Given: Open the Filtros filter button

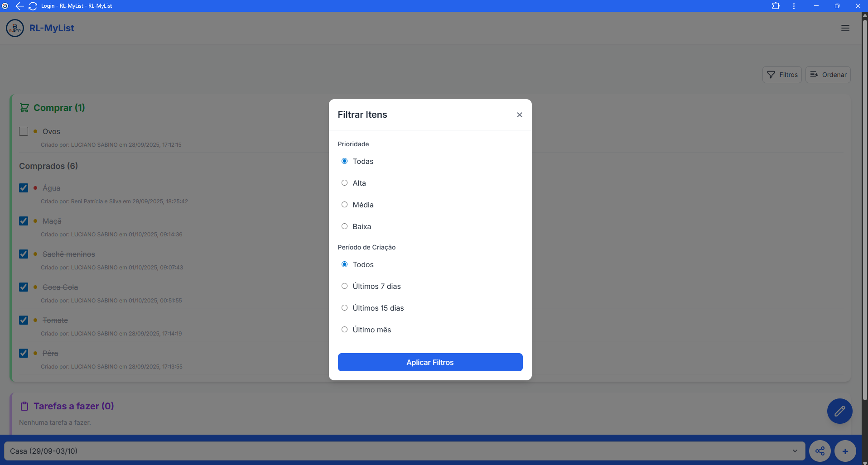Looking at the screenshot, I should [782, 75].
